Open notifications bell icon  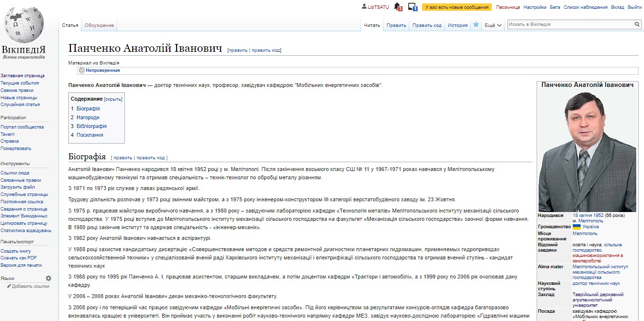pos(397,7)
